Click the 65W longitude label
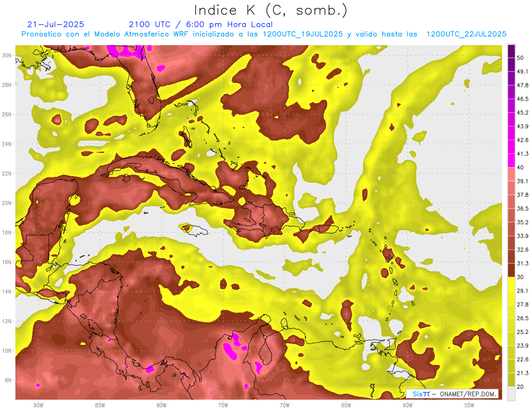532x411 pixels. [346, 405]
